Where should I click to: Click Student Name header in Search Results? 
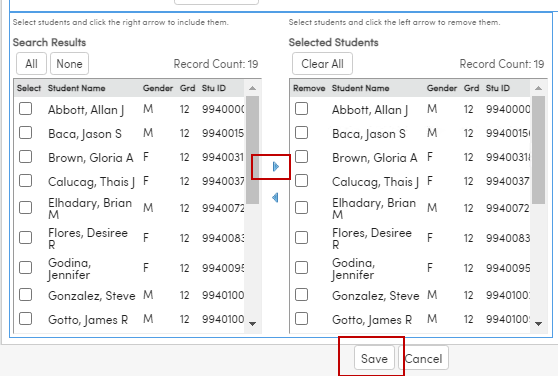(77, 88)
